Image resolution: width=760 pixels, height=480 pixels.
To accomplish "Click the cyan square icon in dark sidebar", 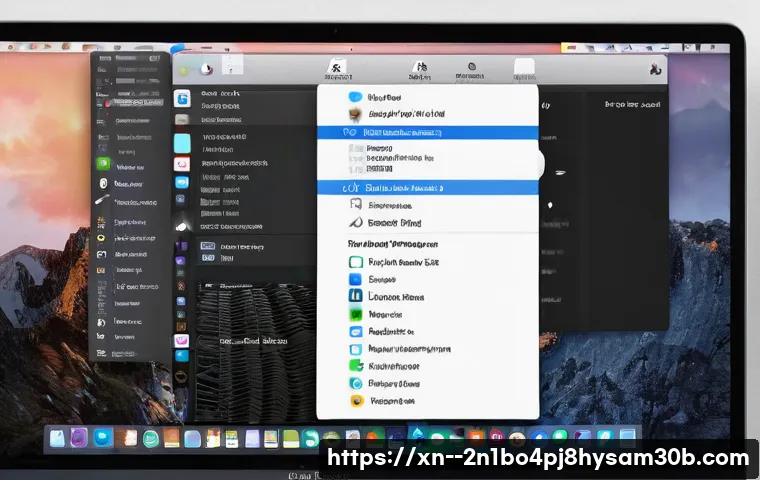I will click(x=182, y=143).
